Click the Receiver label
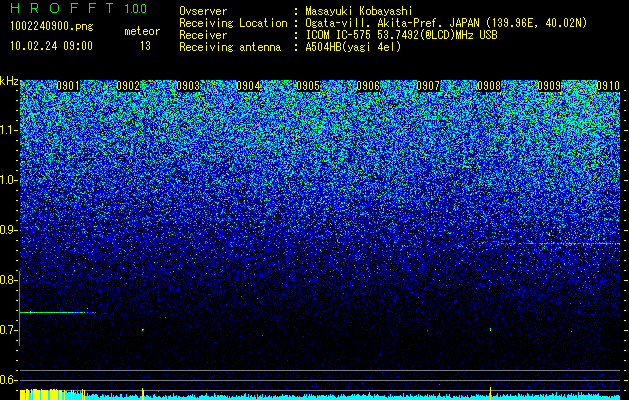 pyautogui.click(x=203, y=35)
